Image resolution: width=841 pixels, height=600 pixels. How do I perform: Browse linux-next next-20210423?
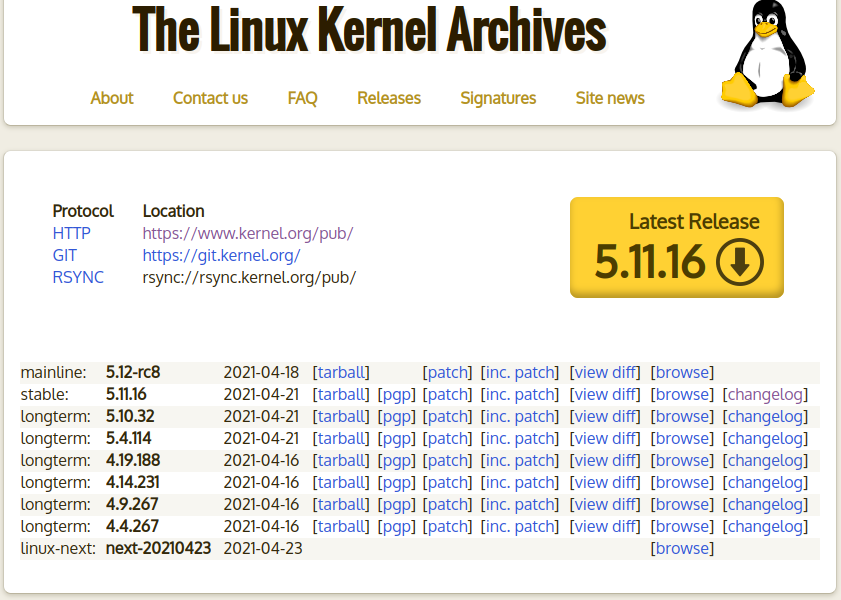tap(682, 548)
